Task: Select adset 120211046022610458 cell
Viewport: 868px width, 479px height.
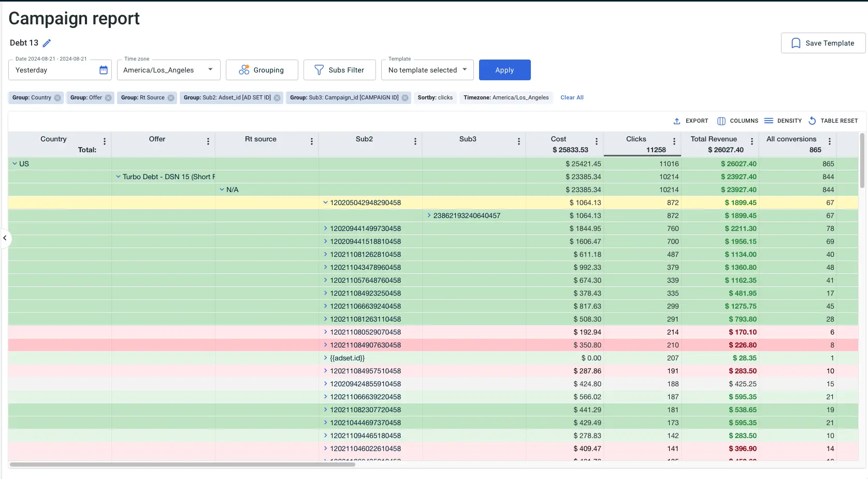Action: (370, 448)
